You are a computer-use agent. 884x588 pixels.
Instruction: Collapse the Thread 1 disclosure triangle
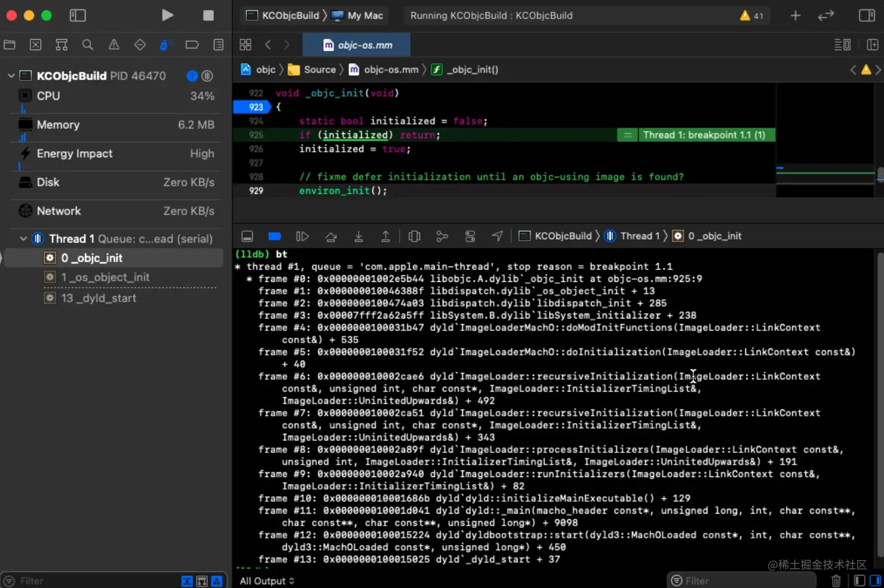[x=23, y=239]
